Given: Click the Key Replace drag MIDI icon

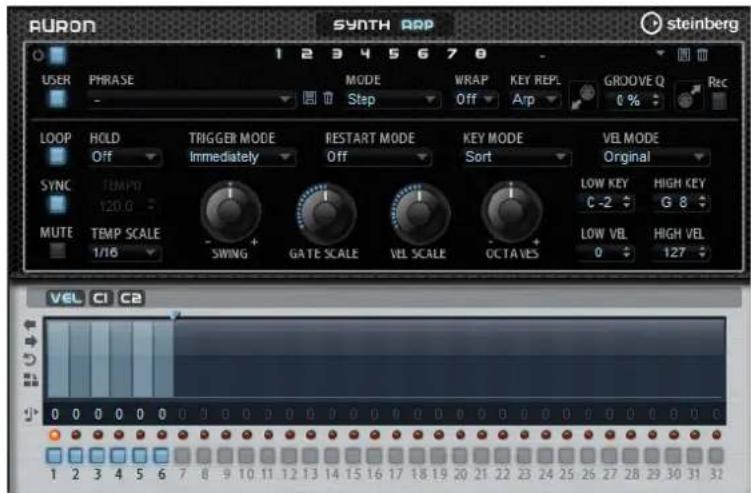Looking at the screenshot, I should 583,96.
